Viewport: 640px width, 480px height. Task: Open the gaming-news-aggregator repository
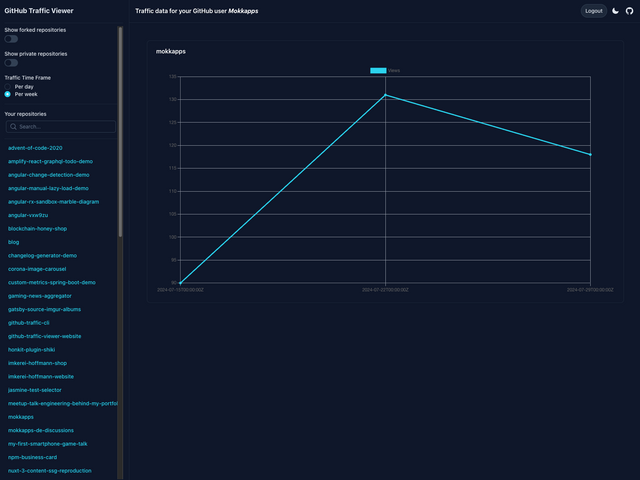click(x=40, y=296)
